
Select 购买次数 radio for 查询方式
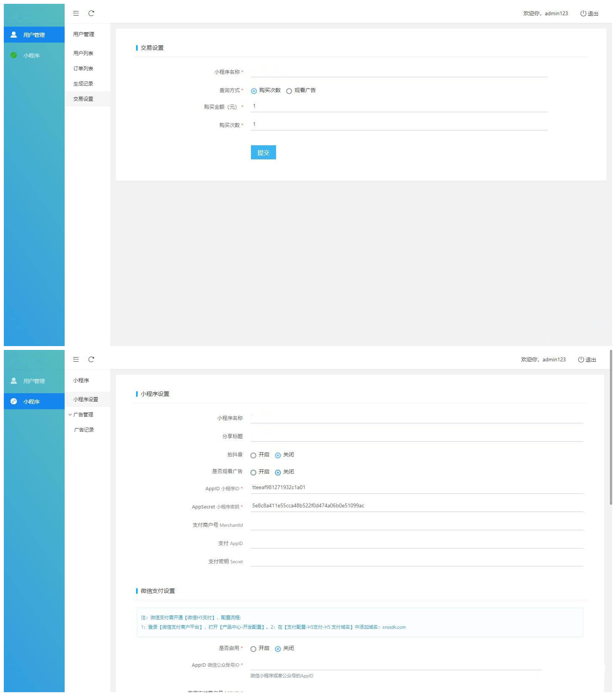click(254, 91)
